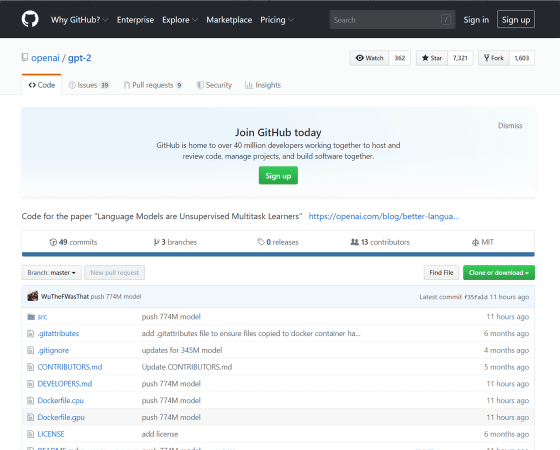This screenshot has width=560, height=450.
Task: Open the Dockerfile.gpu file
Action: (61, 418)
